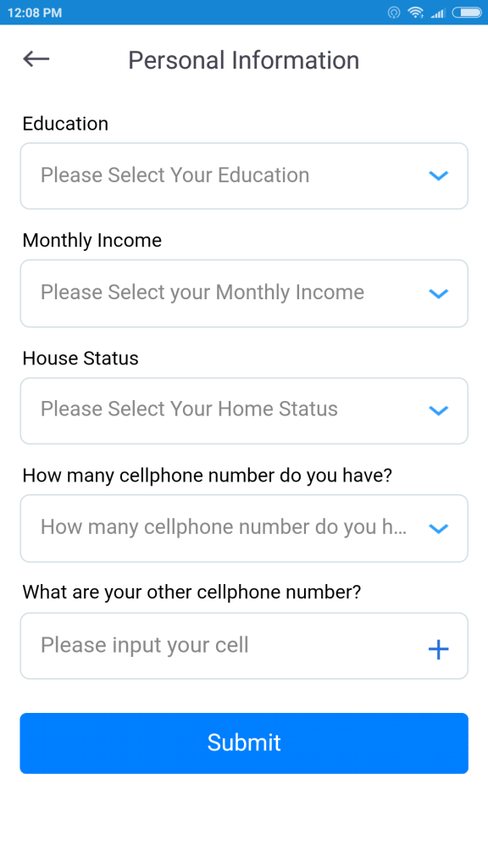Tap the Personal Information page title
This screenshot has width=488, height=868.
(x=244, y=60)
